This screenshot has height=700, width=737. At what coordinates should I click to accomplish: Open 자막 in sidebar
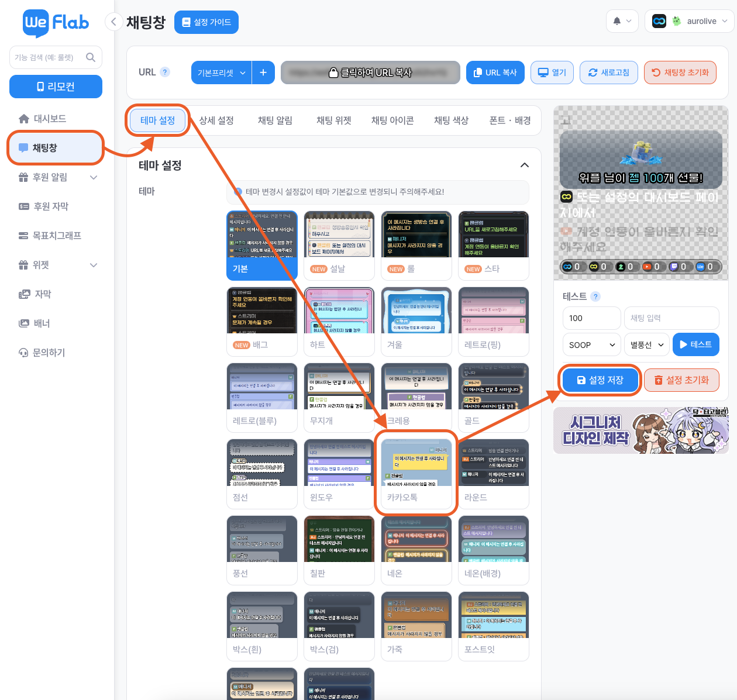click(x=56, y=294)
